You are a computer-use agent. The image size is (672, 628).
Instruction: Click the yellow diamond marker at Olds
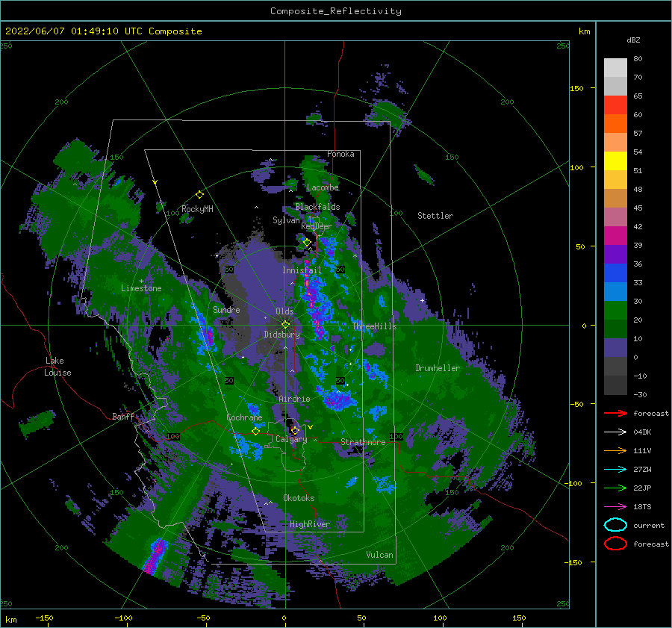tap(285, 325)
